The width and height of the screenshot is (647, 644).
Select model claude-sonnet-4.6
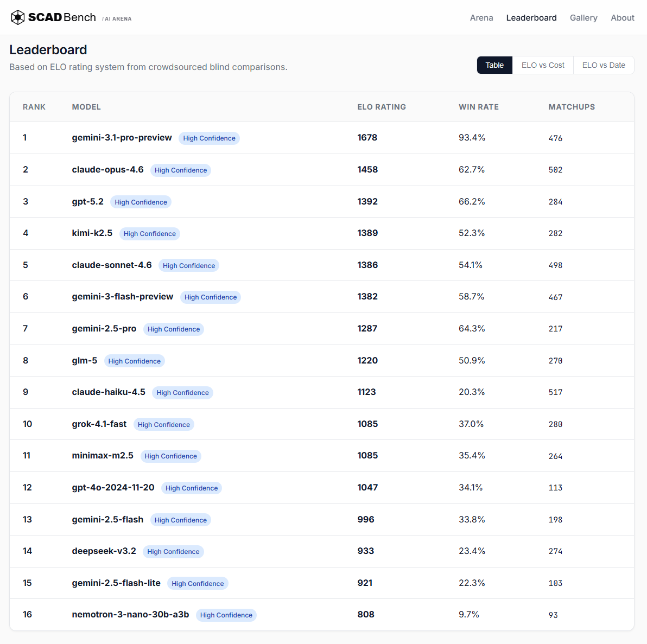pyautogui.click(x=112, y=265)
